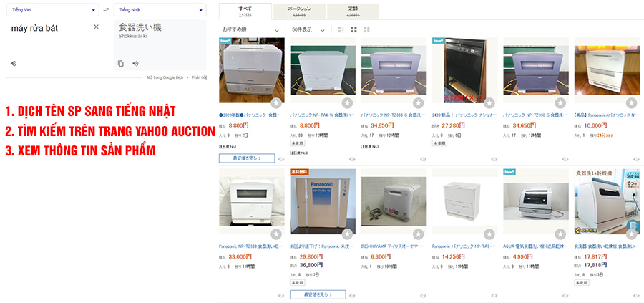The height and width of the screenshot is (303, 644).
Task: Star the 27,280円 built-in dishwasher
Action: [489, 103]
